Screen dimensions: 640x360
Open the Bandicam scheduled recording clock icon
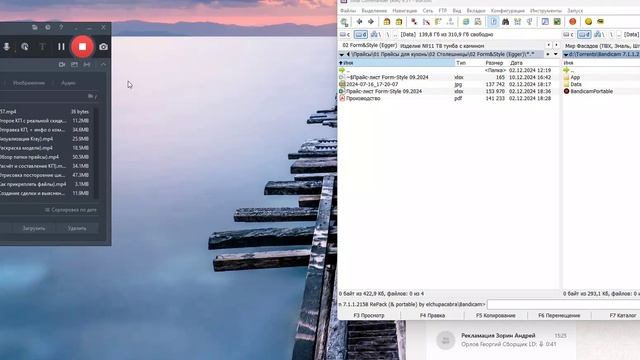click(x=48, y=27)
